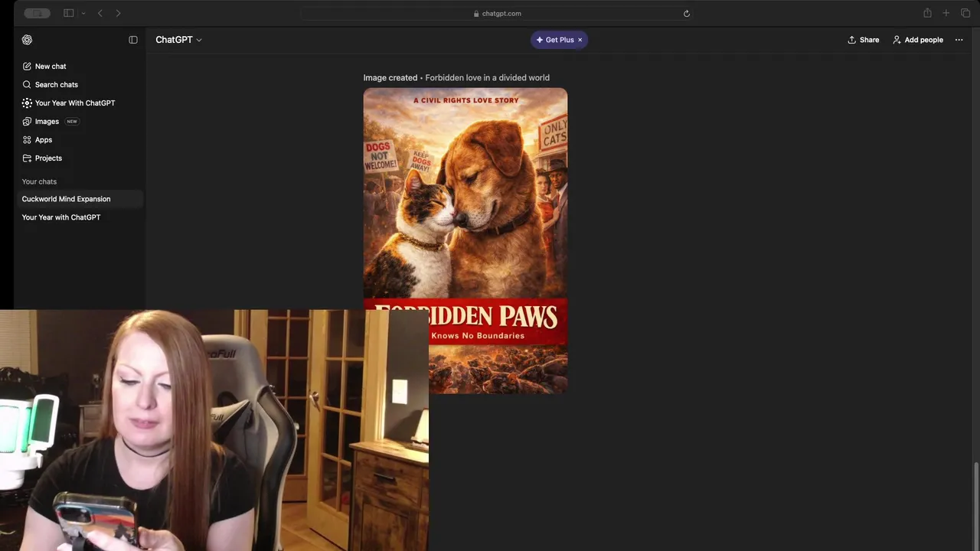Click the page scrollbar thumb
The width and height of the screenshot is (980, 551).
point(976,506)
